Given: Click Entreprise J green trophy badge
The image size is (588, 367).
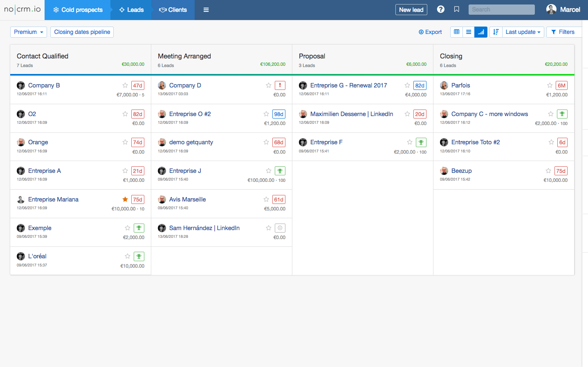Looking at the screenshot, I should [280, 171].
